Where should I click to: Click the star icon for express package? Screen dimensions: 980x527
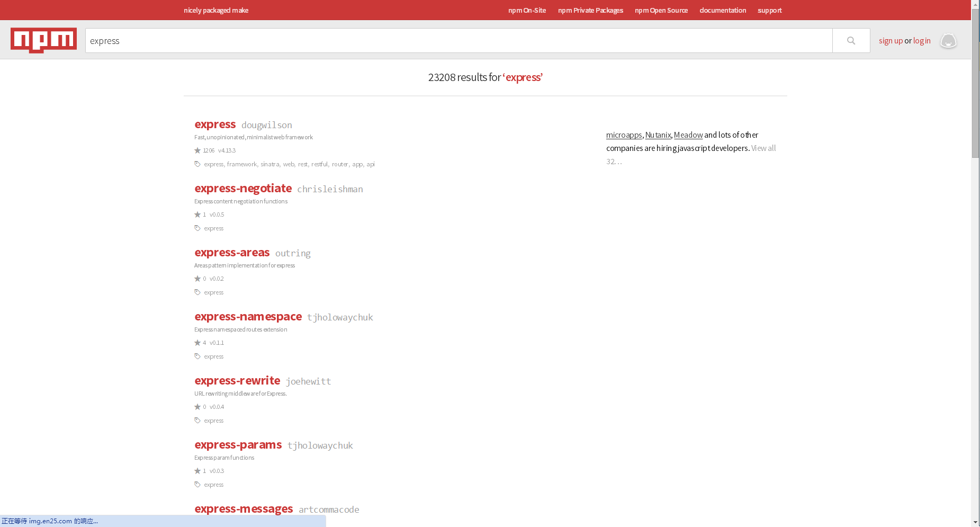[x=197, y=150]
